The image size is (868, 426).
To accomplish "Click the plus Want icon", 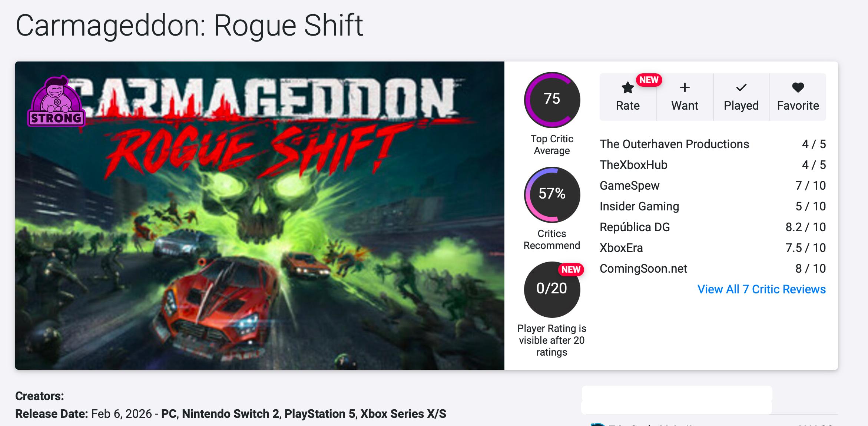I will [x=685, y=88].
